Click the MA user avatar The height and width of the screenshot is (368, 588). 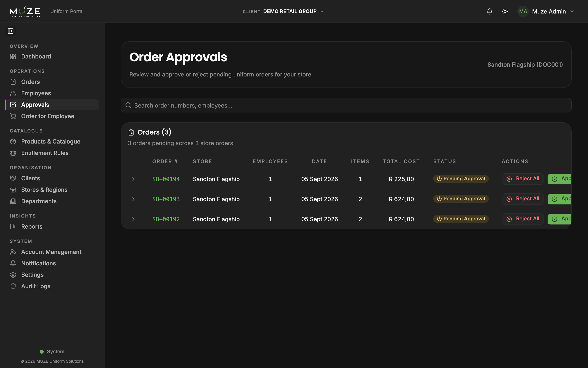coord(523,11)
